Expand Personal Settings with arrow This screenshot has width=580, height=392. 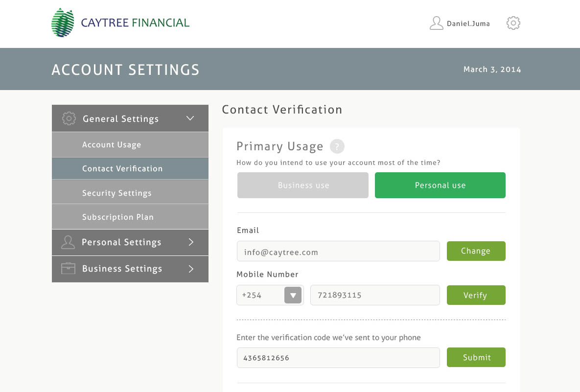tap(191, 242)
